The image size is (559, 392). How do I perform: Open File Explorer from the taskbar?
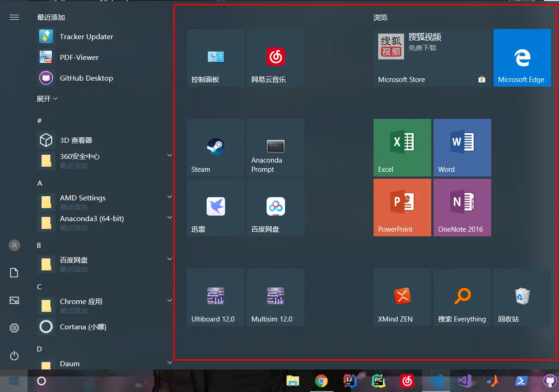click(x=293, y=381)
